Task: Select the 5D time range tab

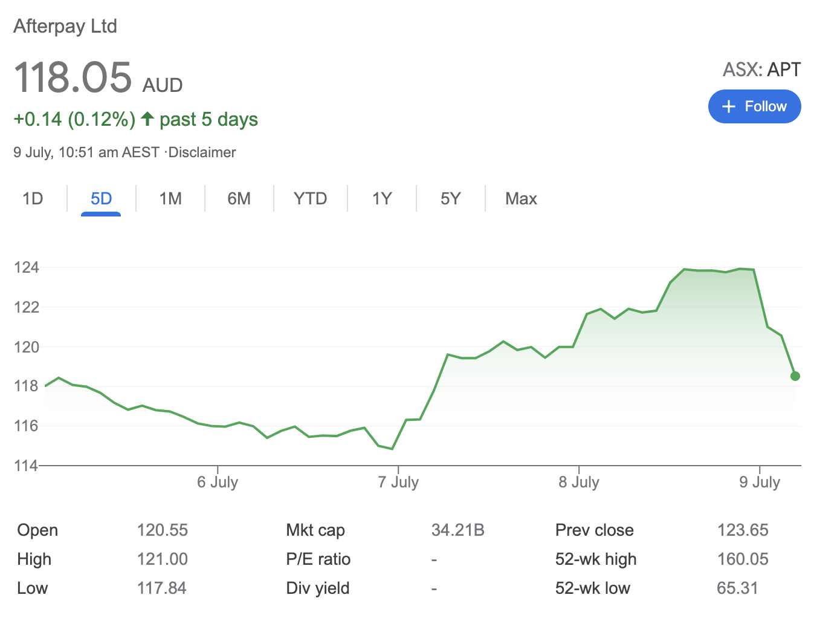Action: 101,198
